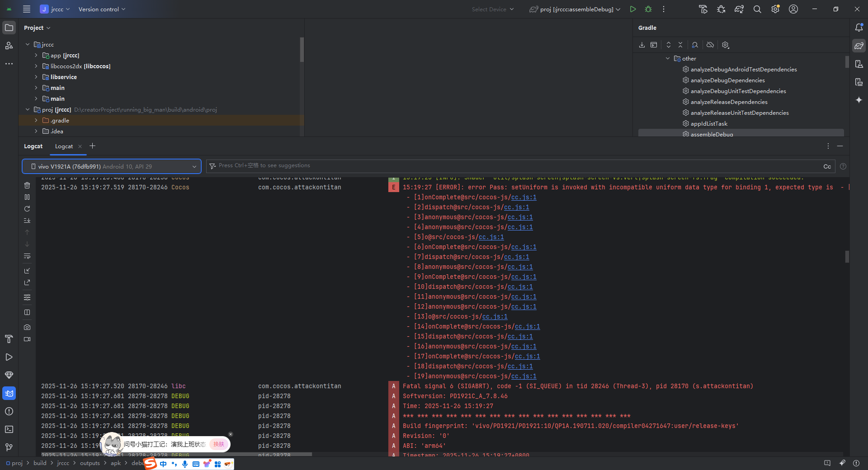Click the logcat vertical scrollbar
Image resolution: width=868 pixels, height=470 pixels.
coord(847,257)
